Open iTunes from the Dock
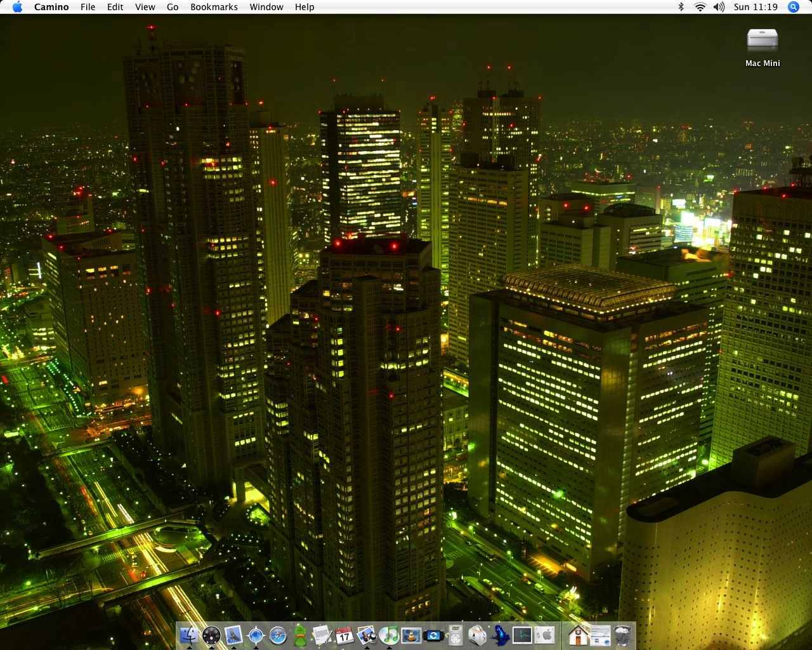 (x=388, y=635)
